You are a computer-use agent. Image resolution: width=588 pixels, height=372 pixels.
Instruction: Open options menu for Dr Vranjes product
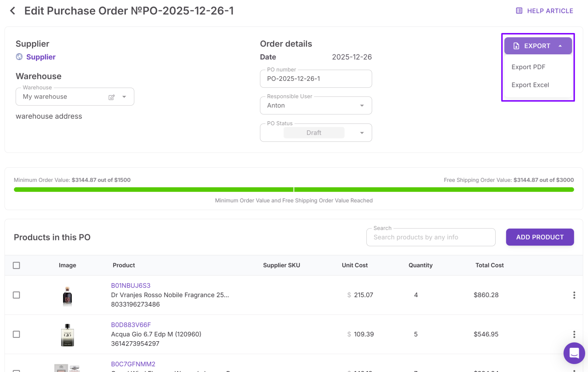(x=574, y=295)
